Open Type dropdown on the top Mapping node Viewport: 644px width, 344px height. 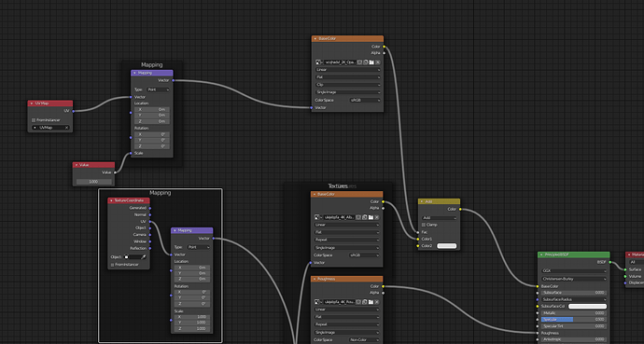[158, 89]
